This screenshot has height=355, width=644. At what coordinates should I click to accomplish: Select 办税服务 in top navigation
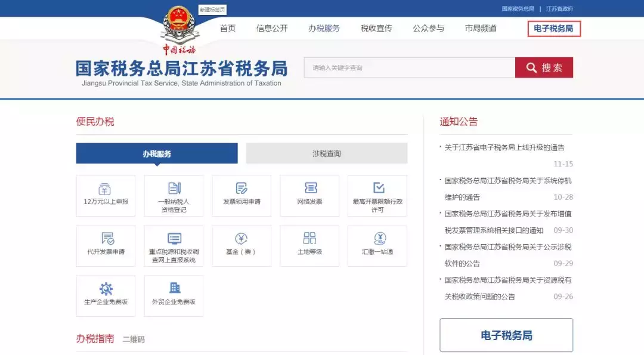(x=324, y=29)
